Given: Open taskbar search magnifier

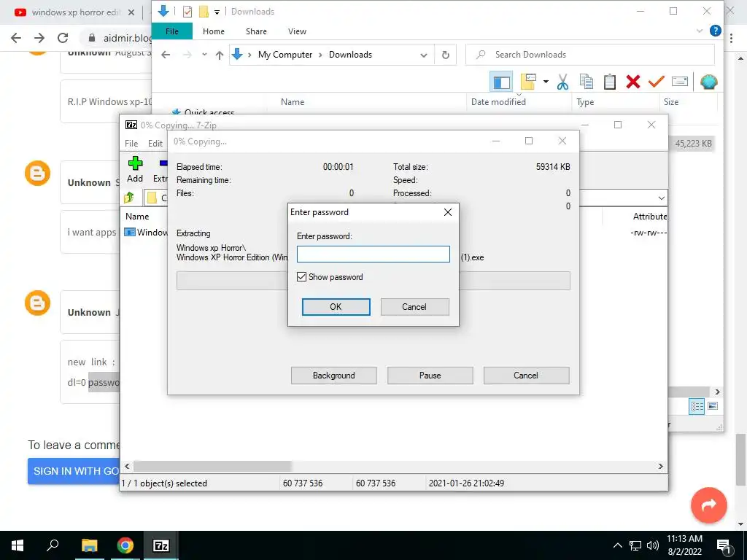Looking at the screenshot, I should (53, 545).
